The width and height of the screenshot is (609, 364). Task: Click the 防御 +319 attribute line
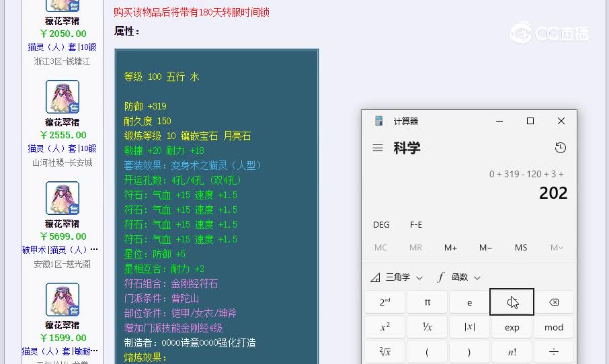click(145, 106)
